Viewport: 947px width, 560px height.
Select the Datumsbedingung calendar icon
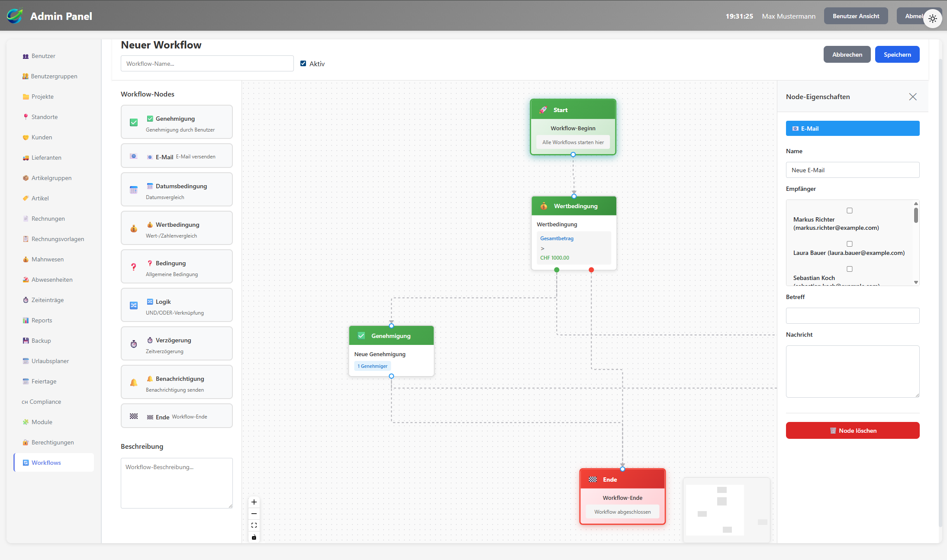134,190
